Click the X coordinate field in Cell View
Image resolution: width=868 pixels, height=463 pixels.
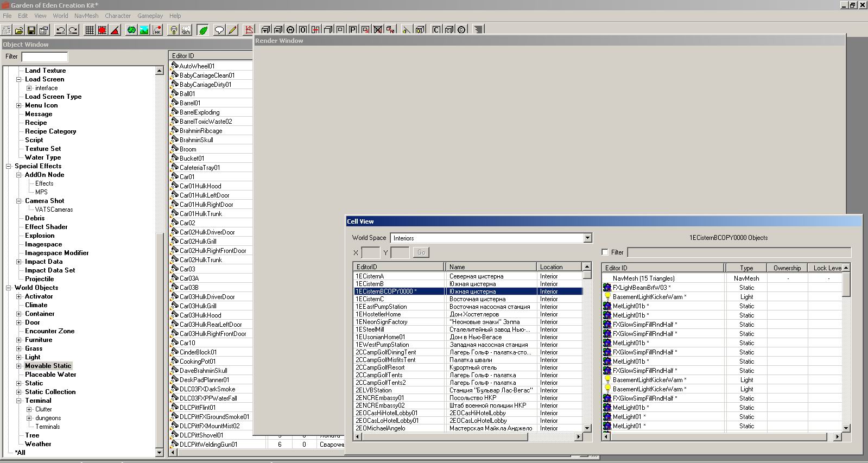(371, 252)
